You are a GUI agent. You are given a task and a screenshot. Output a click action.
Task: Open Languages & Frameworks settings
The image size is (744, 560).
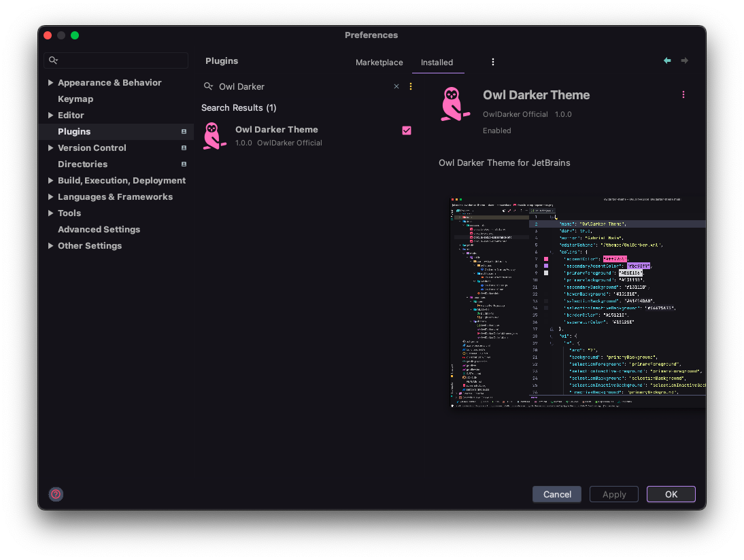click(116, 197)
